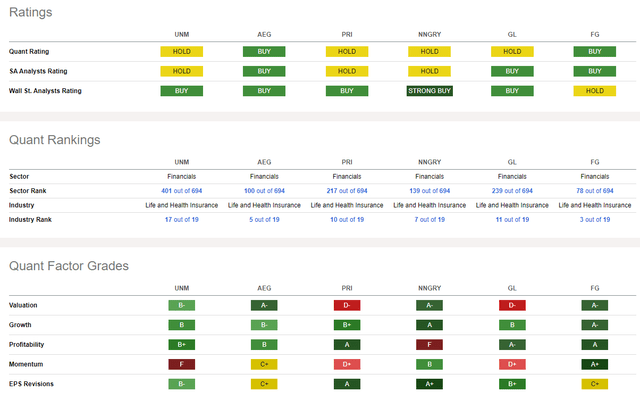
Task: Click NNGRY Wall St. STRONG BUY badge
Action: click(x=429, y=91)
